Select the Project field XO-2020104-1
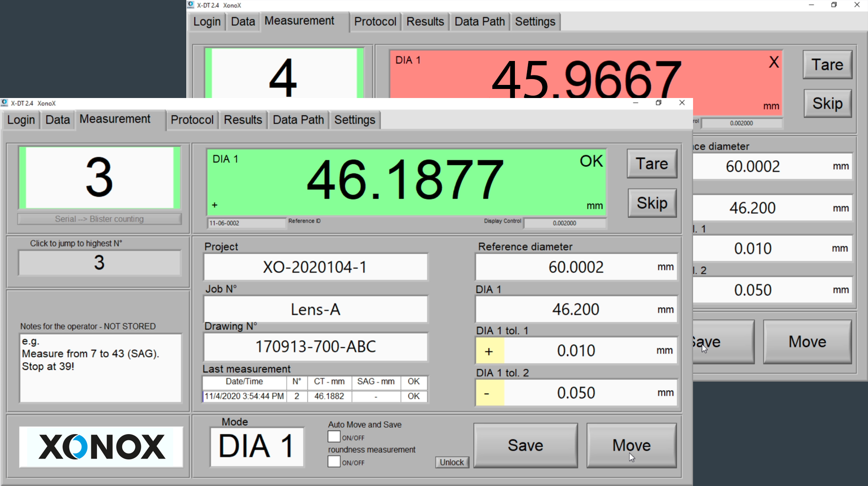This screenshot has width=868, height=486. tap(315, 267)
